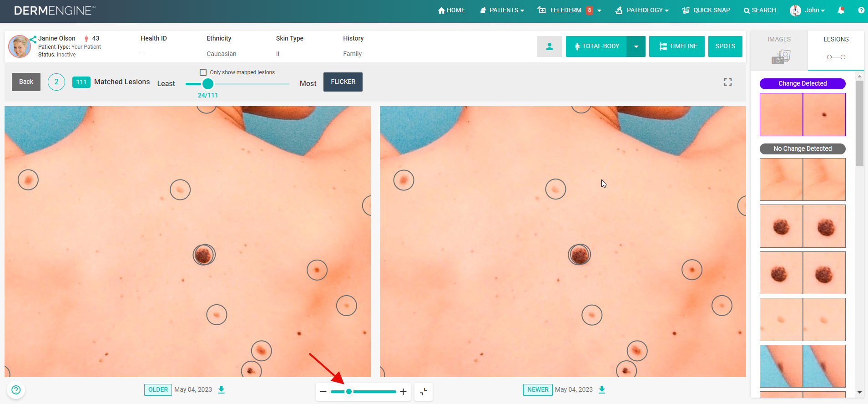Viewport: 868px width, 404px height.
Task: Open the Pathology dropdown menu
Action: tap(642, 10)
